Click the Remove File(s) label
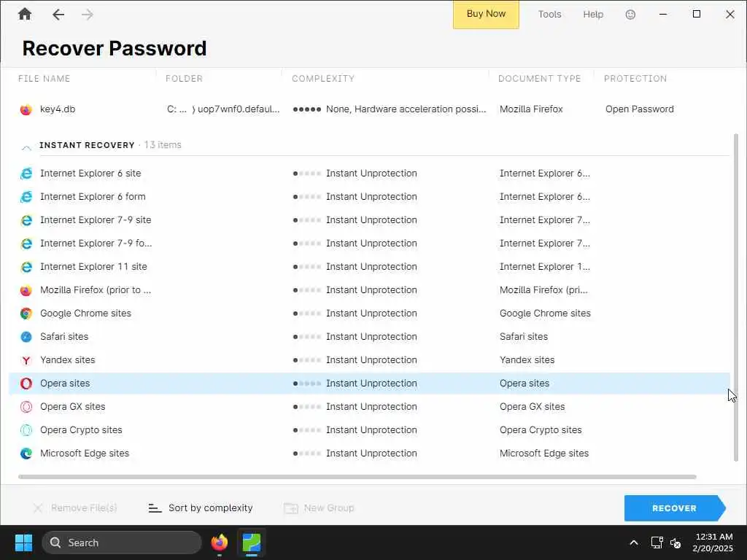This screenshot has height=560, width=747. [x=84, y=508]
